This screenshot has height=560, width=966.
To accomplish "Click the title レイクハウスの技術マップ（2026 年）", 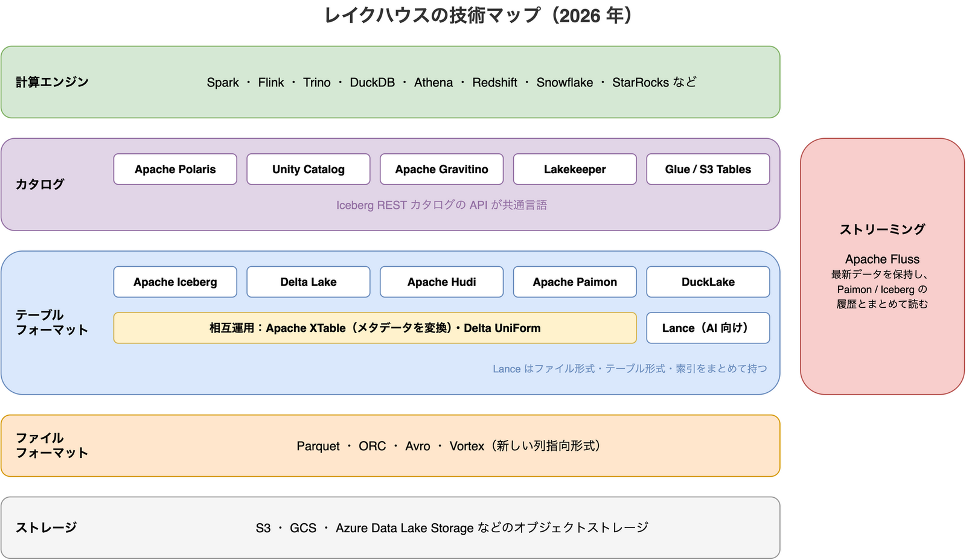I will click(x=481, y=15).
